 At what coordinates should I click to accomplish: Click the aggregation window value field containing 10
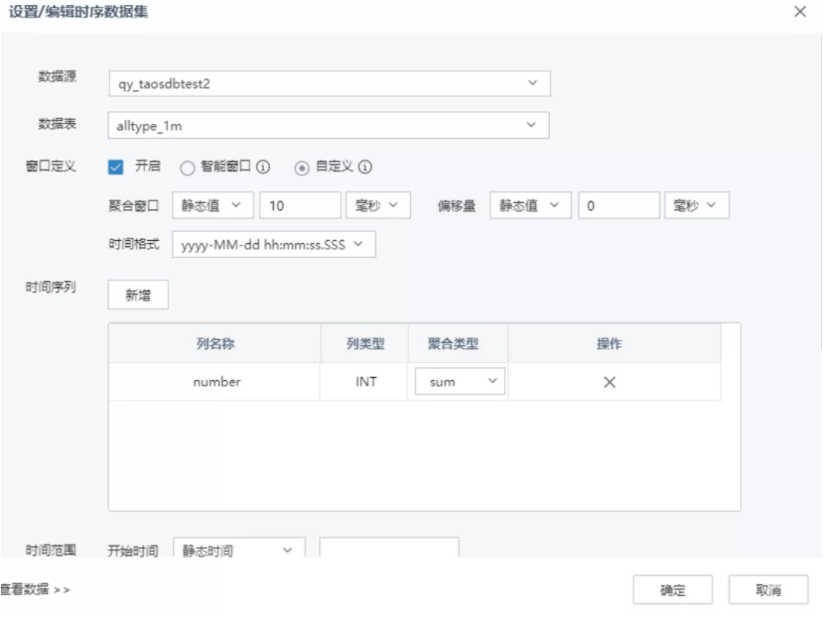299,205
